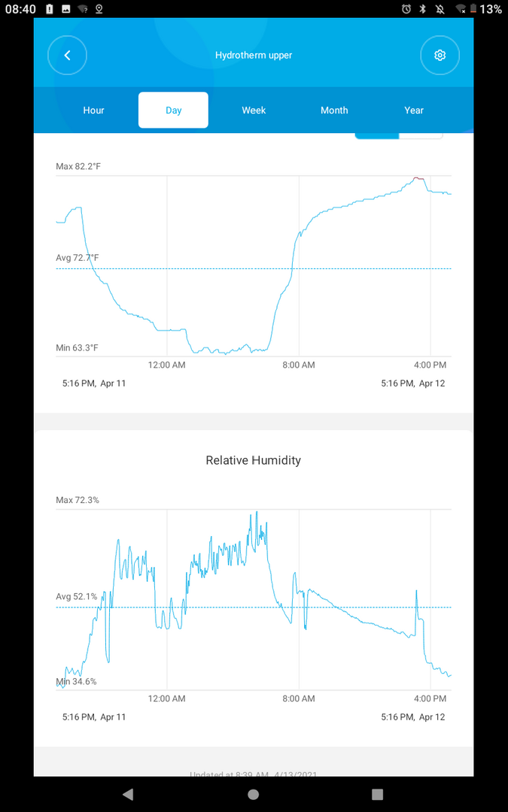The width and height of the screenshot is (508, 812).
Task: Tap the alarm icon in status bar
Action: 406,9
